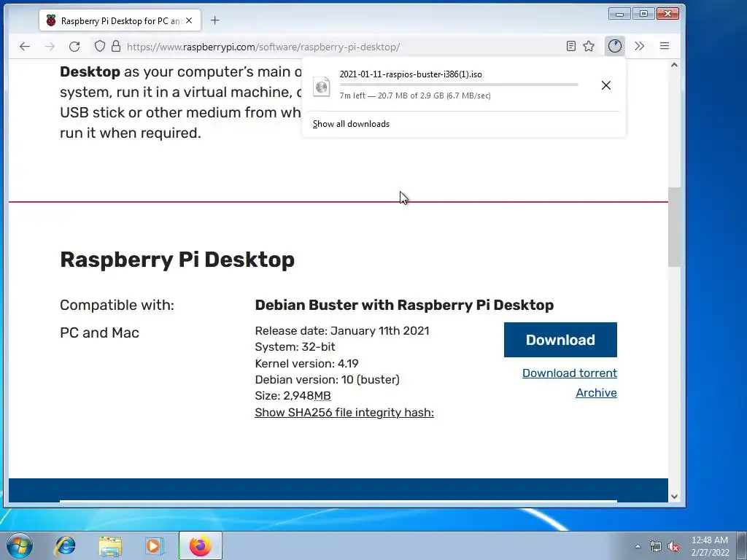Click the vertical scrollbar thumb
Image resolution: width=747 pixels, height=560 pixels.
pyautogui.click(x=674, y=227)
